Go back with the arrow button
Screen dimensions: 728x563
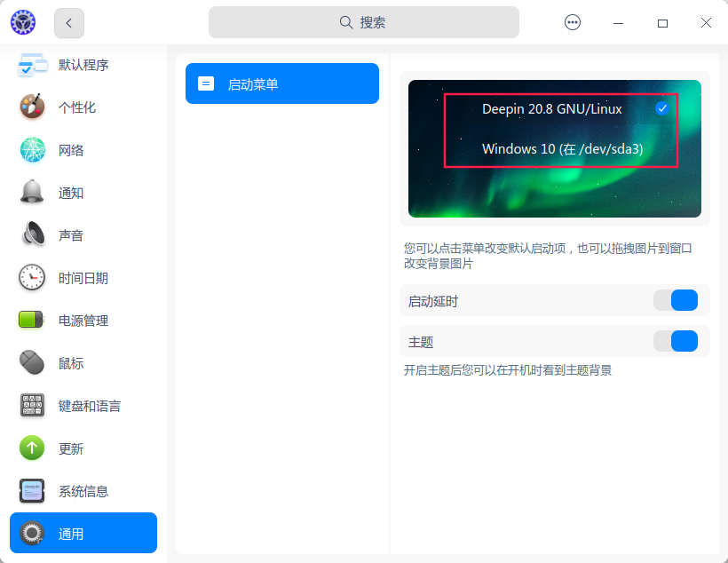(x=69, y=23)
